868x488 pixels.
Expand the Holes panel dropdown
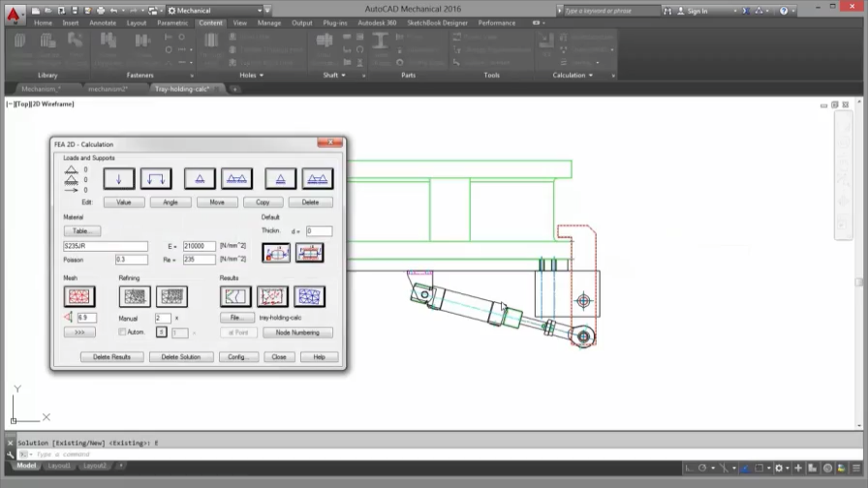coord(262,76)
